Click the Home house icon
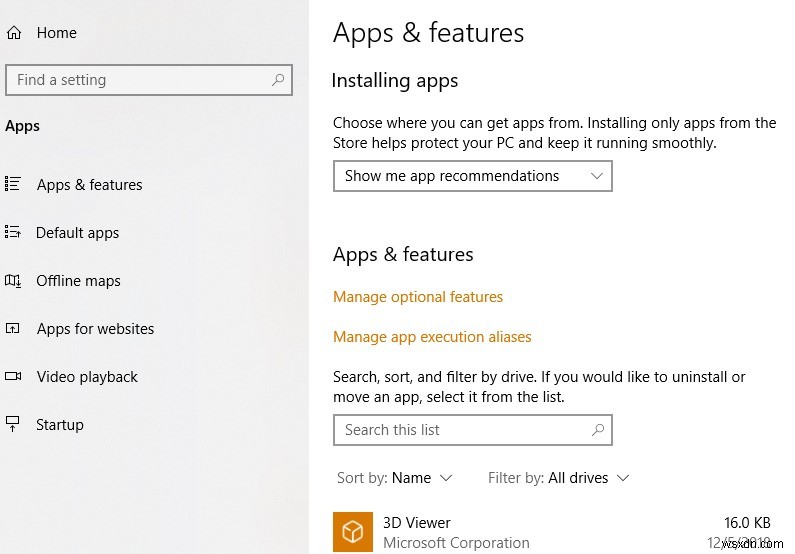 14,33
